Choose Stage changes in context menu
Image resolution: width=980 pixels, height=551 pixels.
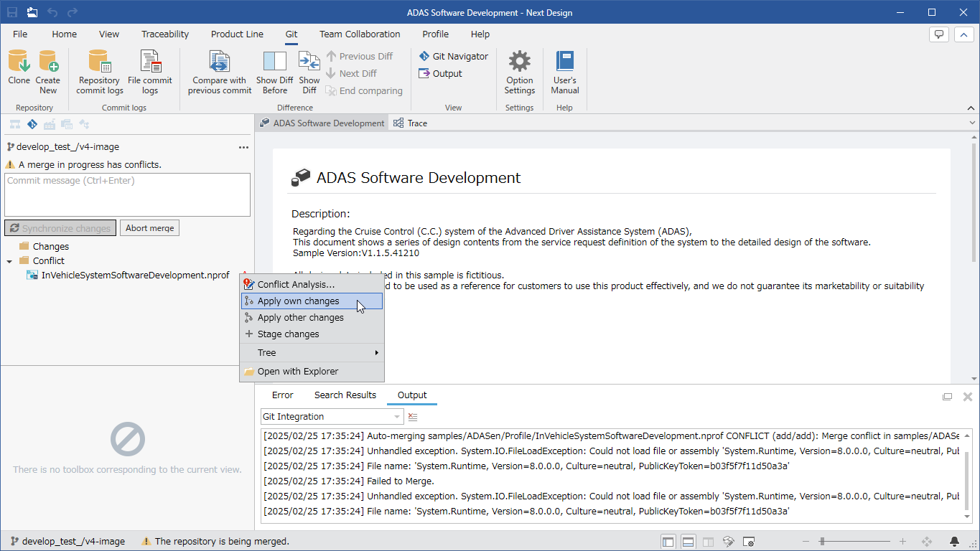(x=312, y=334)
